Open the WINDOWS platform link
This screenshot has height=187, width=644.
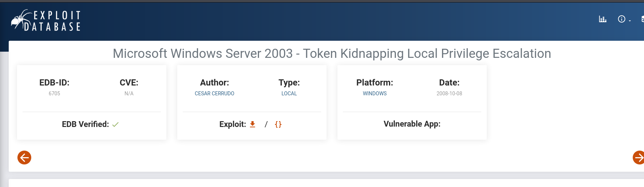(374, 93)
